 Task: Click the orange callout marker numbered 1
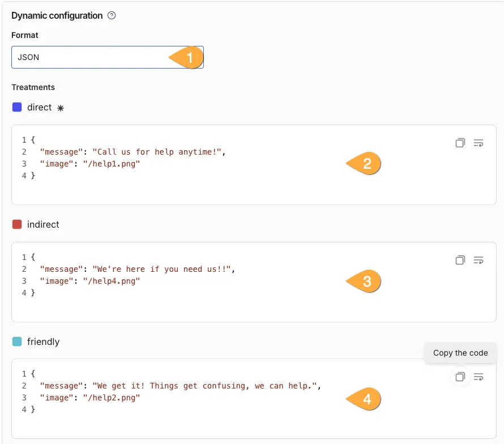187,57
